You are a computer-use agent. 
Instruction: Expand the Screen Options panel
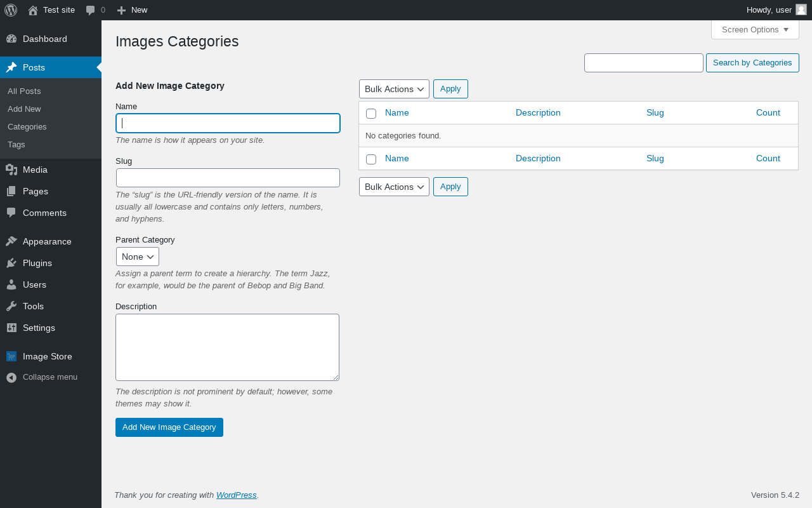pos(755,29)
